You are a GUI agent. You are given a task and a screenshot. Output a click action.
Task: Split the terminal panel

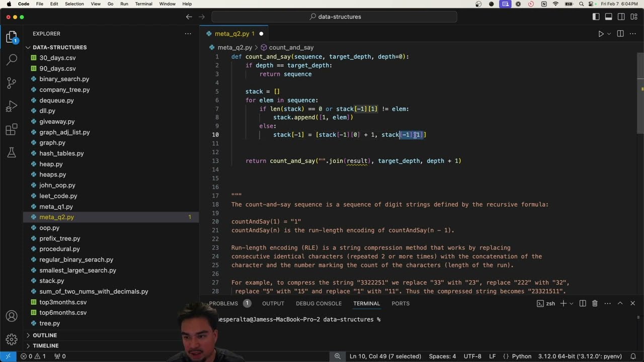[x=583, y=303]
